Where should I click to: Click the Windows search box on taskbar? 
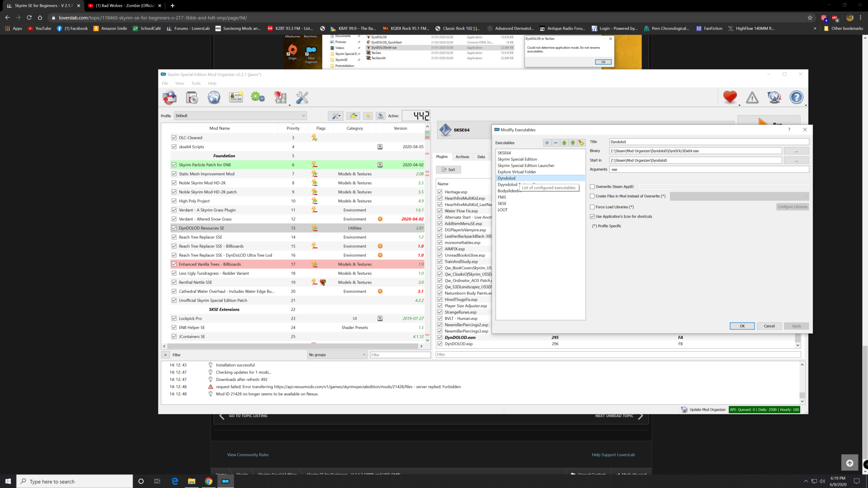75,481
